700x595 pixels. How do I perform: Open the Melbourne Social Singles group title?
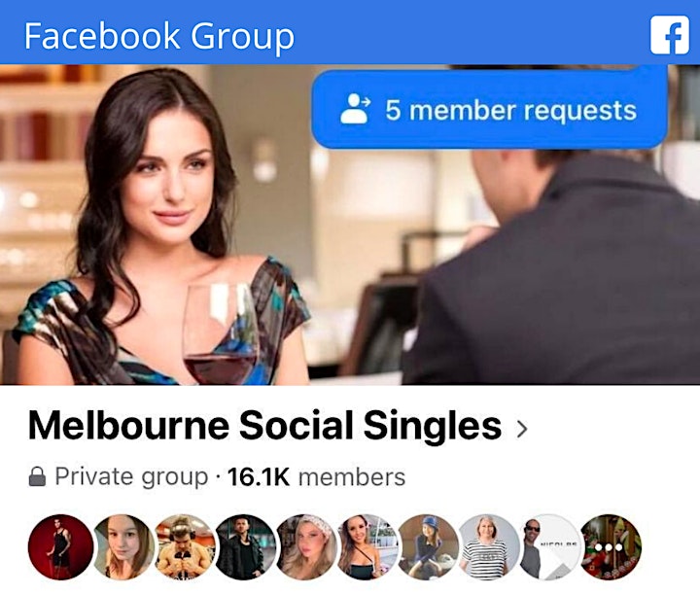[264, 426]
